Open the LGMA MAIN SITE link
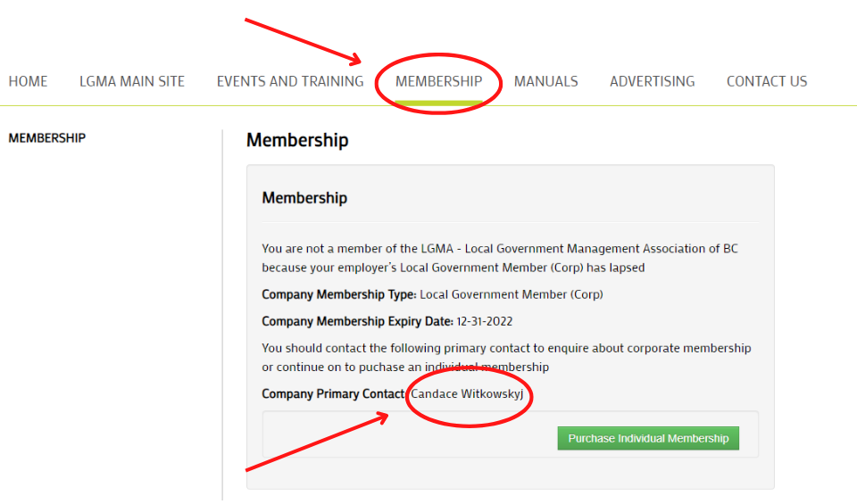Screen dimensions: 857x504 pyautogui.click(x=132, y=81)
